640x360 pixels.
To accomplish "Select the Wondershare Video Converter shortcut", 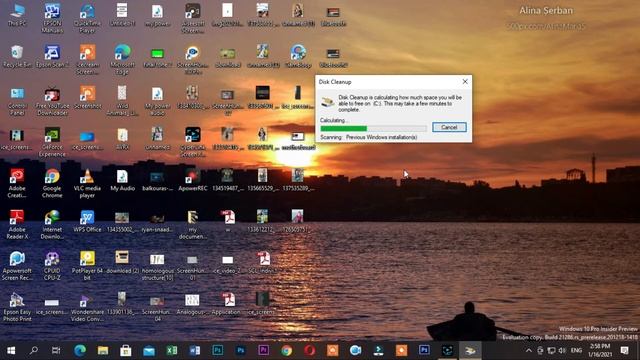I will tap(87, 307).
